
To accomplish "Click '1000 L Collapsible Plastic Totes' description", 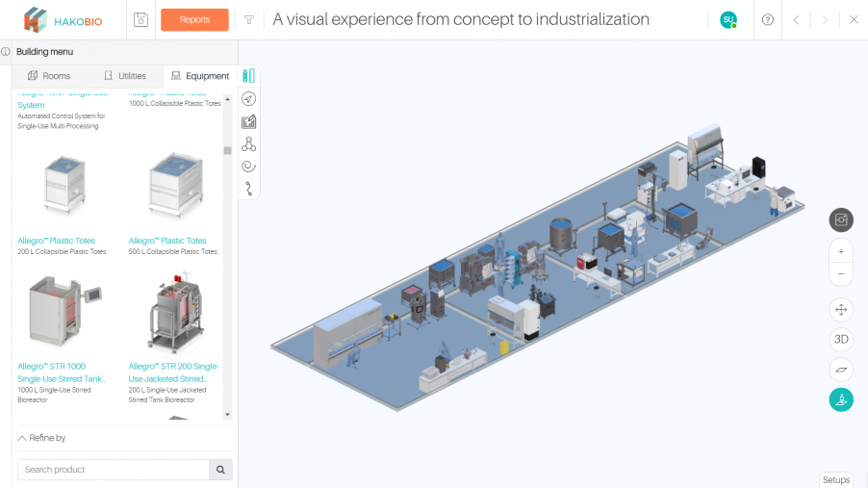I will click(x=175, y=104).
